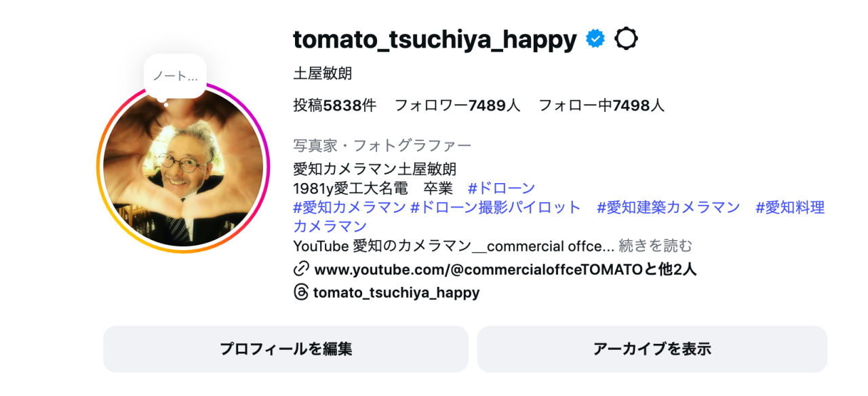Click the #愛知カメラマン hashtag
Image resolution: width=868 pixels, height=396 pixels.
click(349, 207)
